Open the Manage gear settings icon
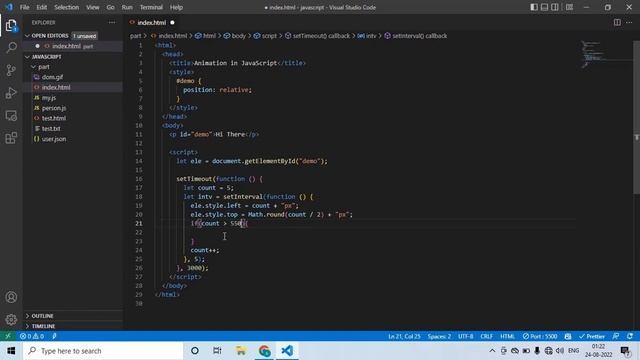The width and height of the screenshot is (640, 360). coord(11,319)
